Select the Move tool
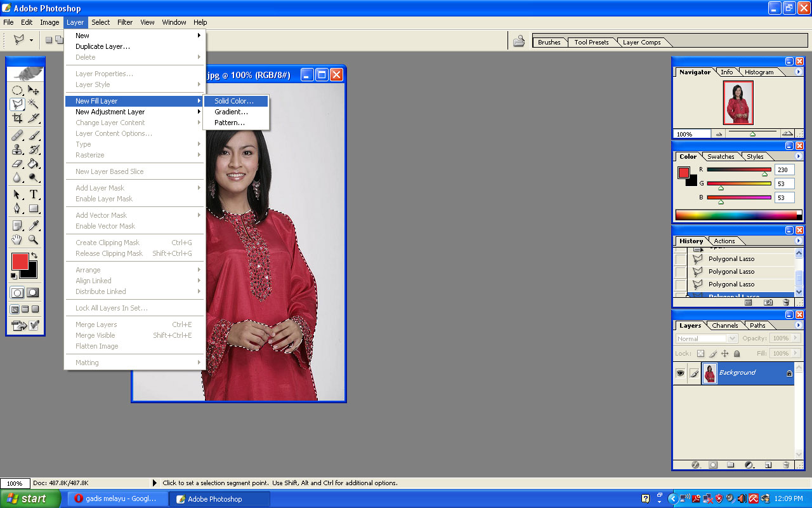Image resolution: width=812 pixels, height=508 pixels. click(34, 91)
